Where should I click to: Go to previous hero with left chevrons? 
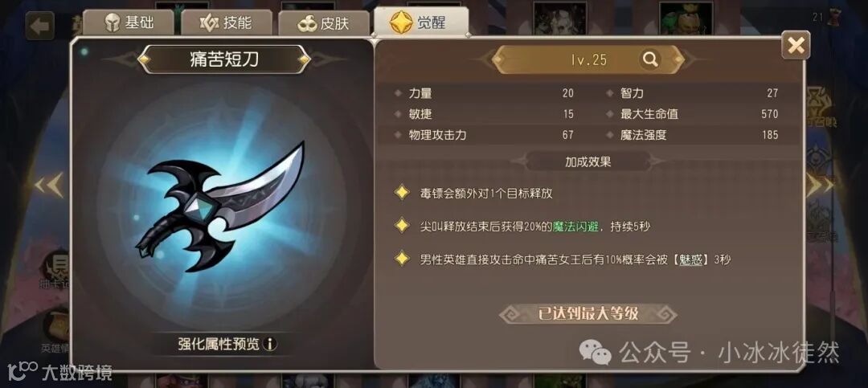(x=49, y=186)
